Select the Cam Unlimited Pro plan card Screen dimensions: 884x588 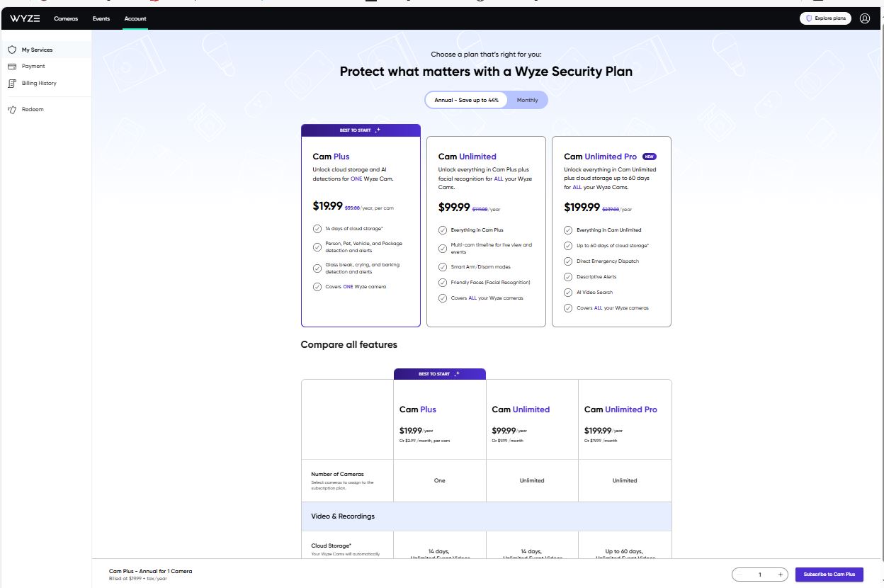[x=611, y=232]
